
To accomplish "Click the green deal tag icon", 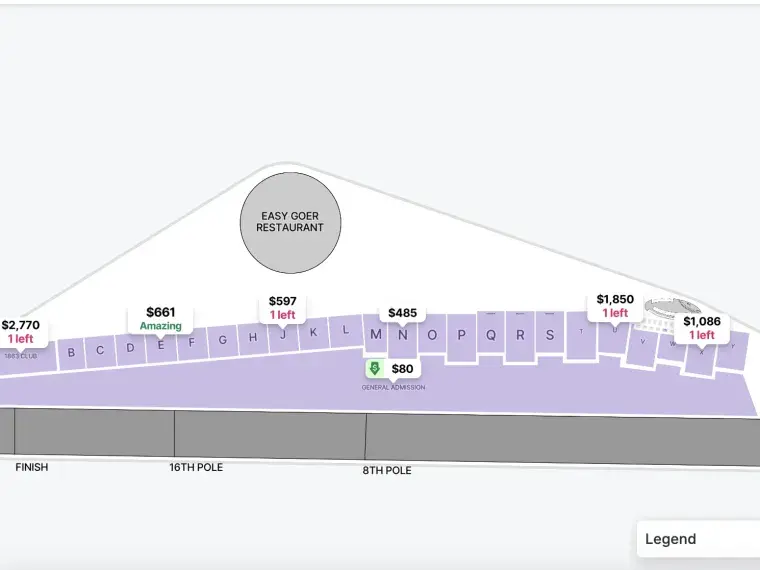I will (x=375, y=369).
